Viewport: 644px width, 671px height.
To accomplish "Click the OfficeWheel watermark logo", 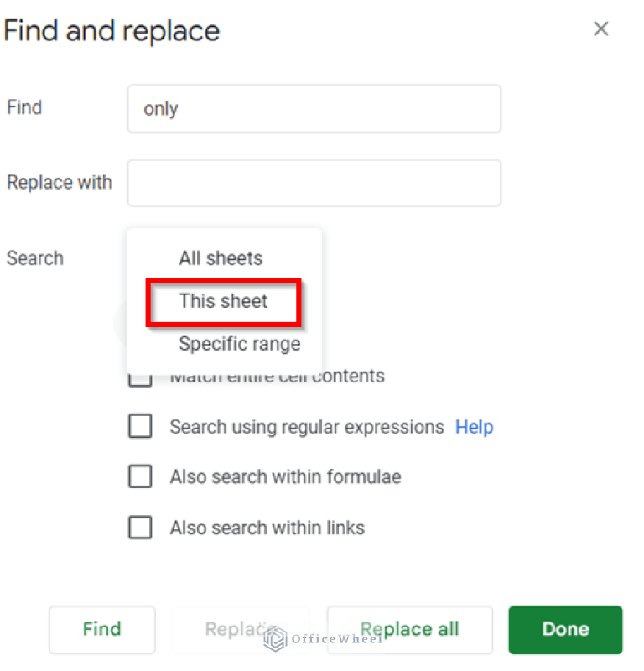I will (275, 640).
